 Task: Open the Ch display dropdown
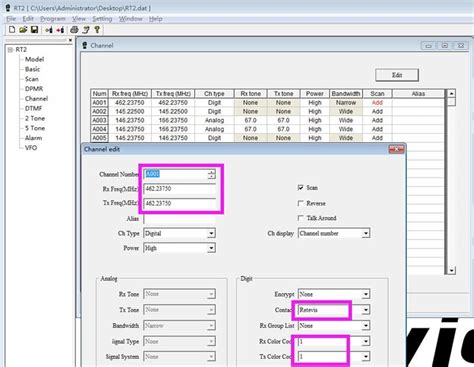click(366, 233)
